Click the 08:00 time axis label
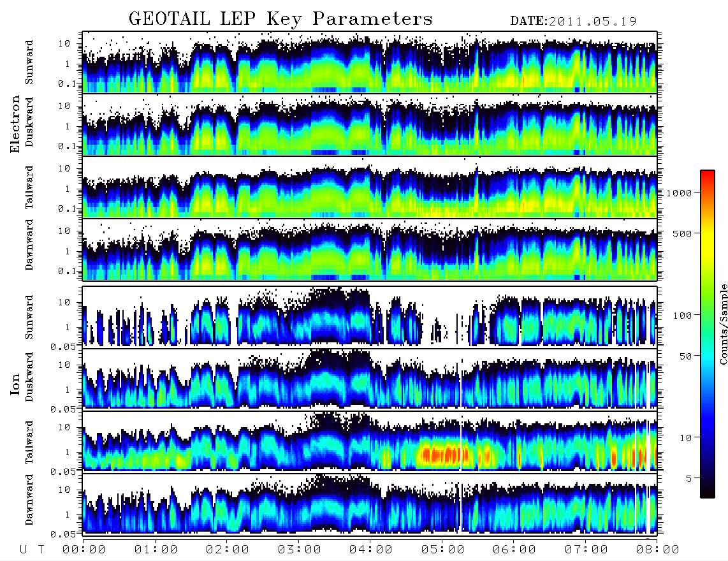 coord(657,550)
